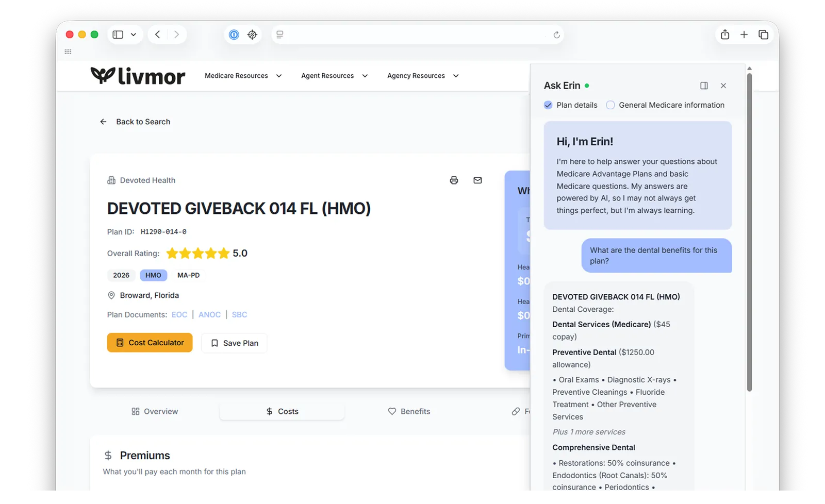Image resolution: width=825 pixels, height=504 pixels.
Task: Toggle the Plan details checkbox
Action: [x=548, y=105]
